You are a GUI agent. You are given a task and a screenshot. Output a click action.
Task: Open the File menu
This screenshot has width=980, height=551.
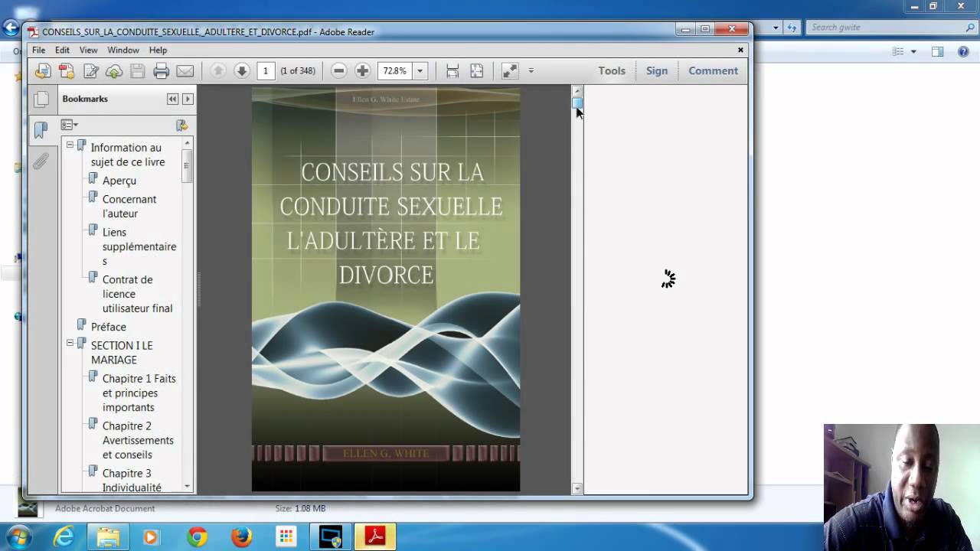coord(38,50)
